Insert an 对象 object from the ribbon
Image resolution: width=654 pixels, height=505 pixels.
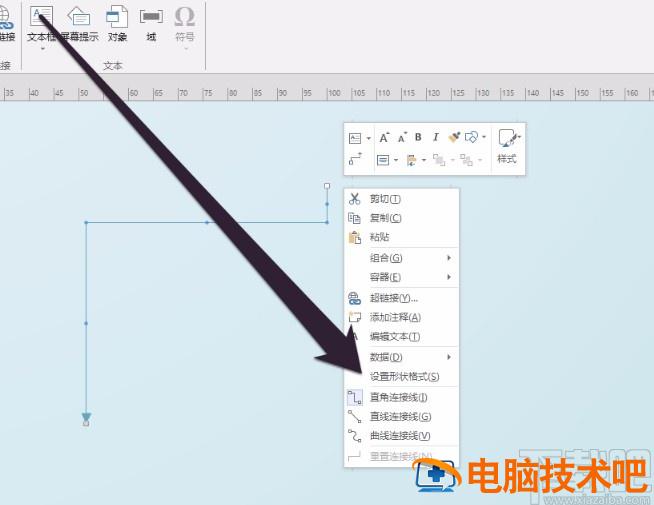click(117, 24)
